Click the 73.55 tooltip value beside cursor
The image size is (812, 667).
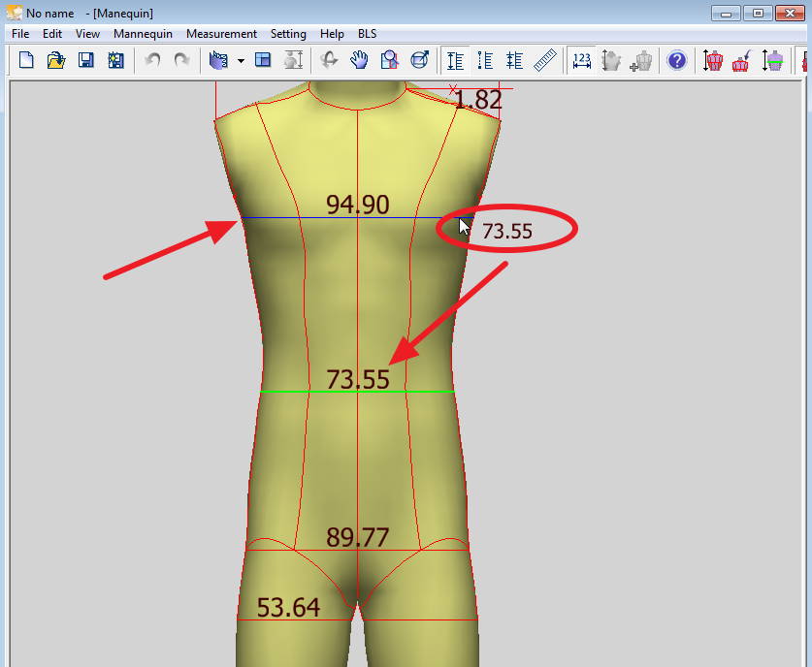(x=507, y=232)
